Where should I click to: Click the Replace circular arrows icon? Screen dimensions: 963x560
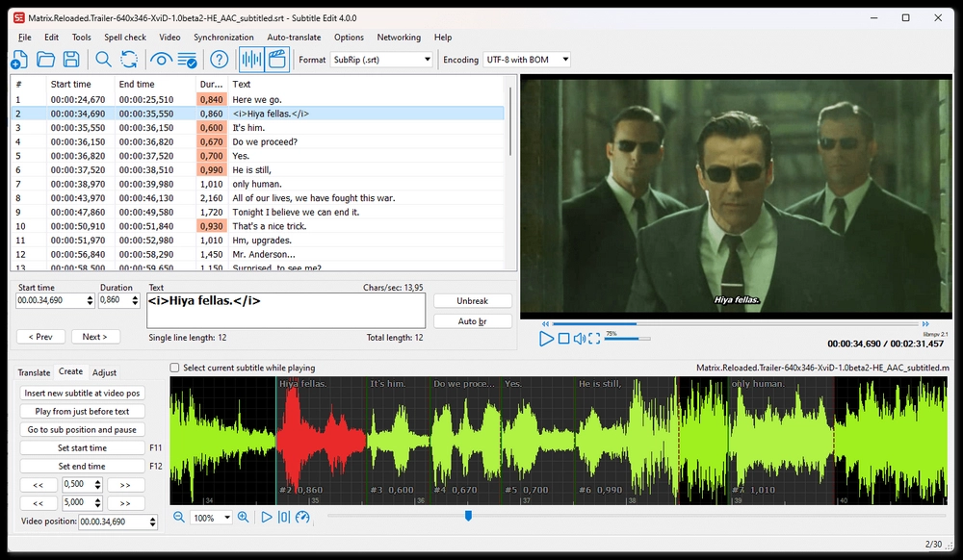(x=129, y=60)
